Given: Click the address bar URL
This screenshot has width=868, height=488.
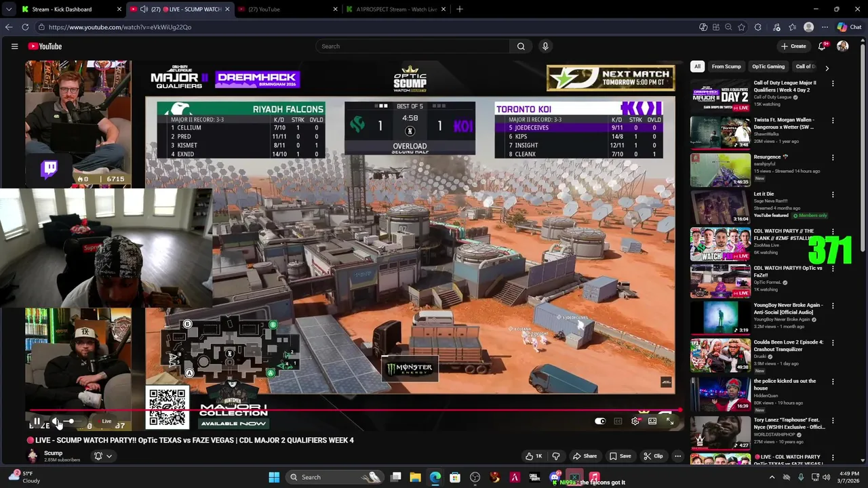Looking at the screenshot, I should (120, 27).
